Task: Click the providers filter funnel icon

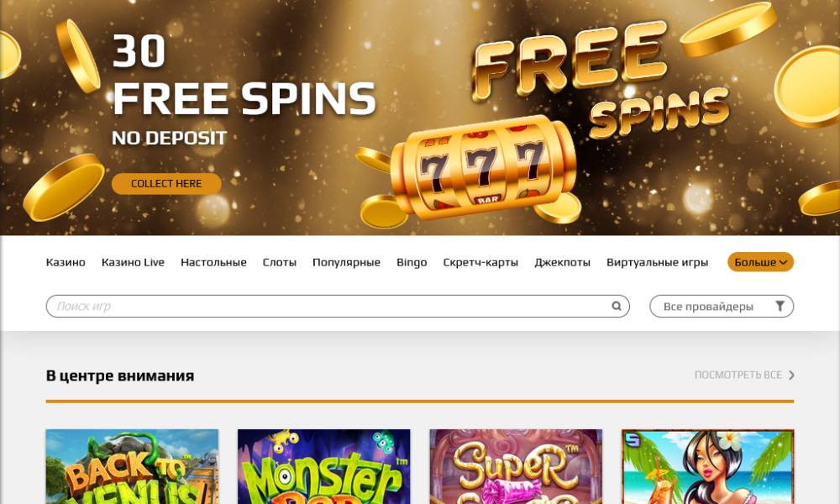Action: 780,306
